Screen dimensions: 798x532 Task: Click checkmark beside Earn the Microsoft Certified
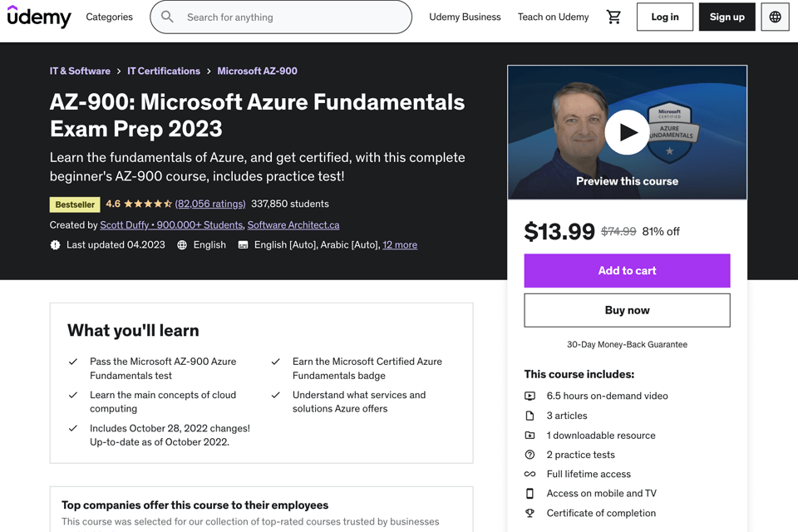click(x=276, y=362)
